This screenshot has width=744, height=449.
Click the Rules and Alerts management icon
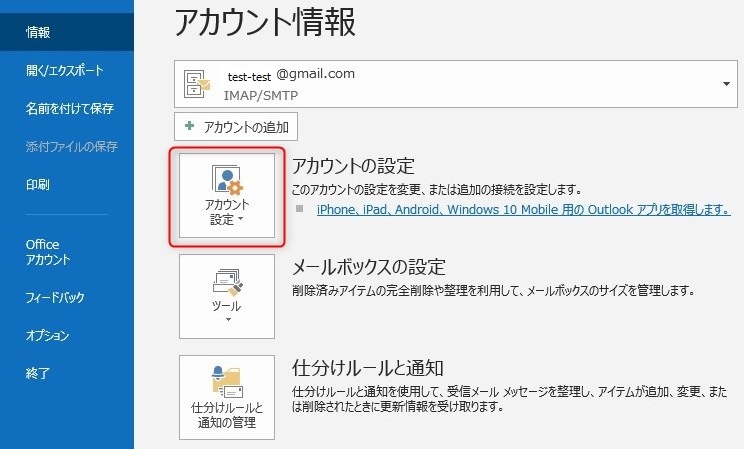(x=227, y=381)
